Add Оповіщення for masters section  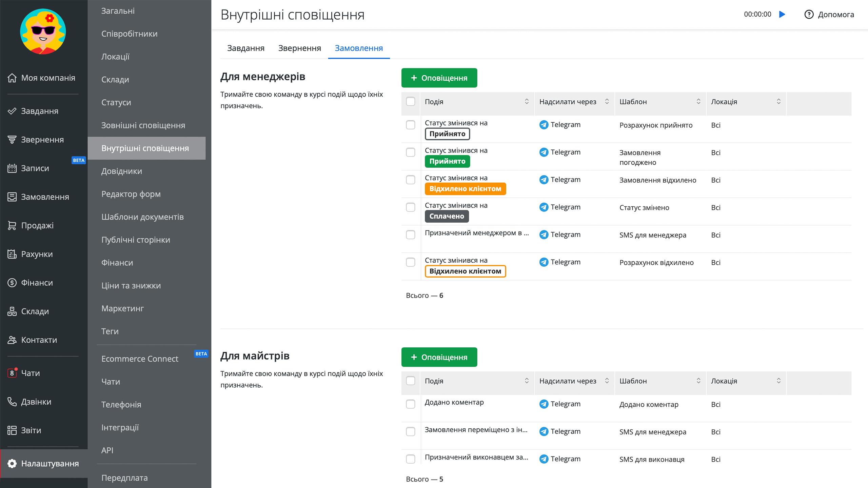click(439, 357)
